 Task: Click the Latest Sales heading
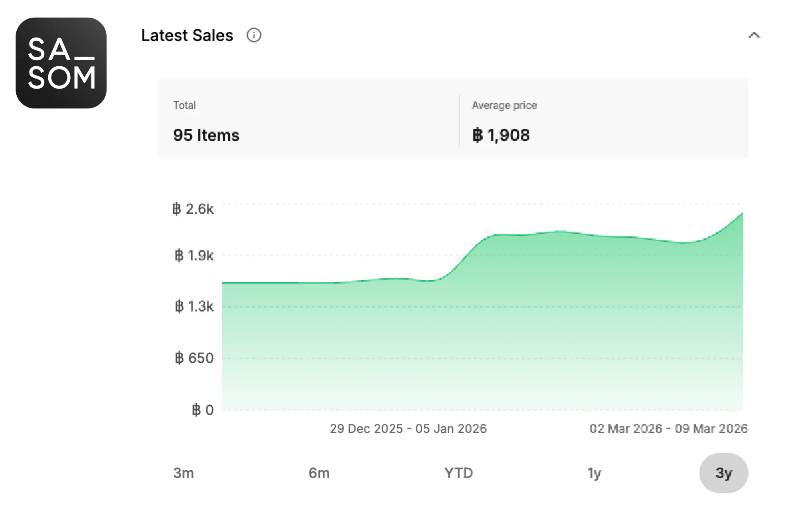(187, 35)
